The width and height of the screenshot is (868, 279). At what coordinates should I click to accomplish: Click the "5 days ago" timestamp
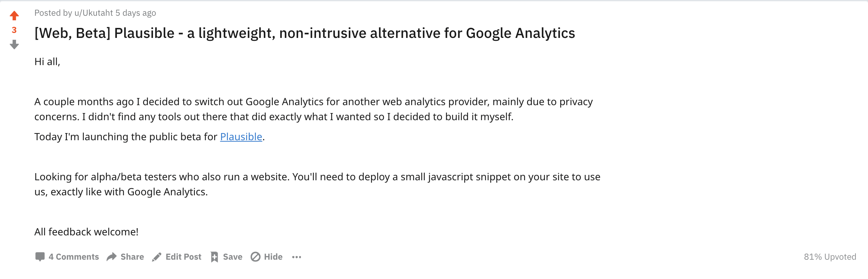(135, 13)
